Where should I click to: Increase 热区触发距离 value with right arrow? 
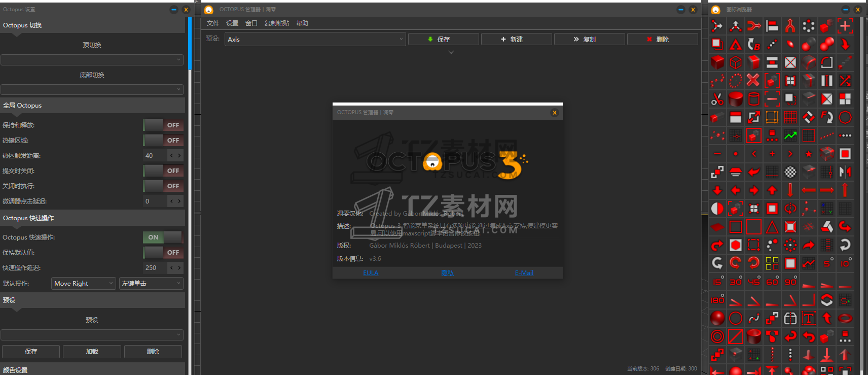pyautogui.click(x=179, y=156)
